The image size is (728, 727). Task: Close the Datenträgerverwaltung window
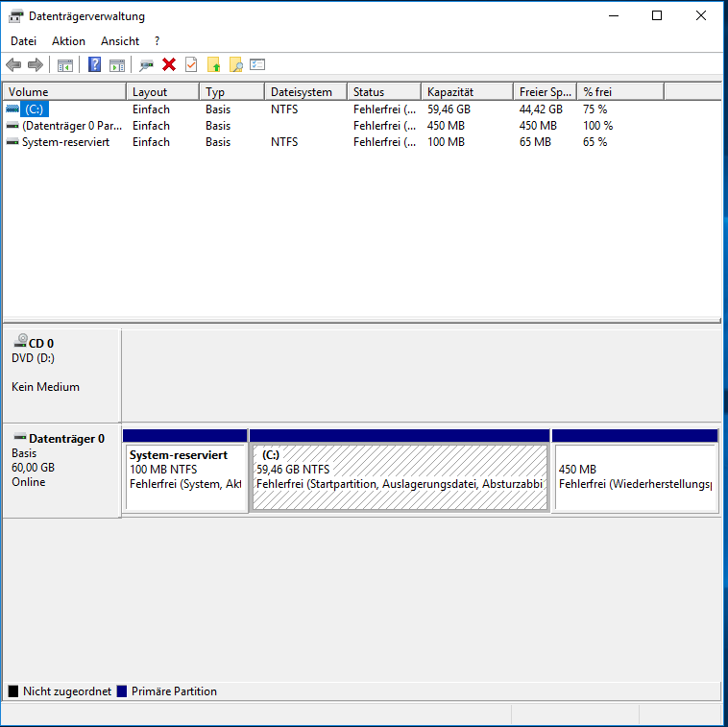click(x=701, y=15)
